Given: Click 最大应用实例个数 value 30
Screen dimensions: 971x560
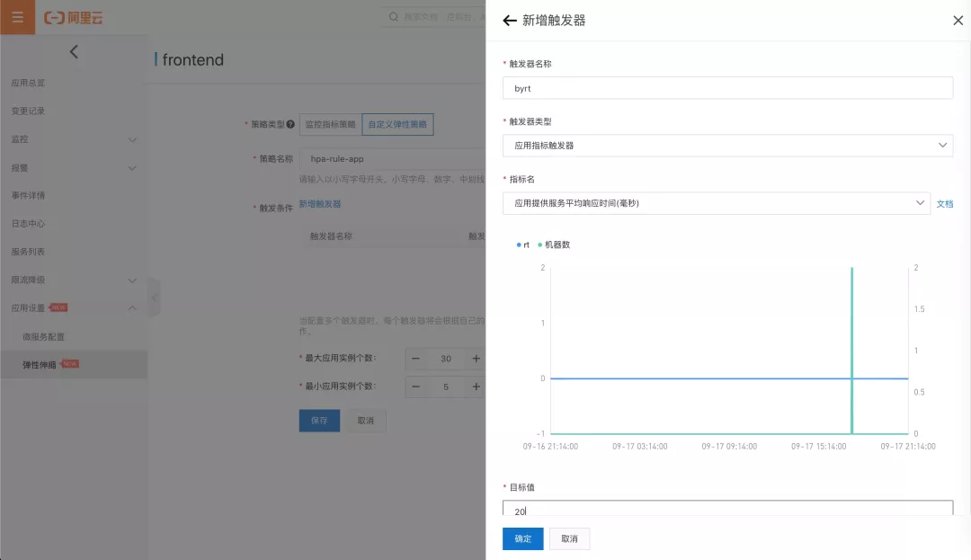Looking at the screenshot, I should click(446, 359).
